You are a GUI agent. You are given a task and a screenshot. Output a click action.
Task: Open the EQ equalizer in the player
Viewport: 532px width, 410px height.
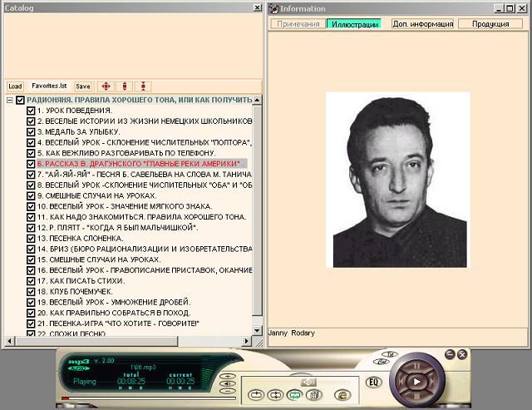click(374, 383)
